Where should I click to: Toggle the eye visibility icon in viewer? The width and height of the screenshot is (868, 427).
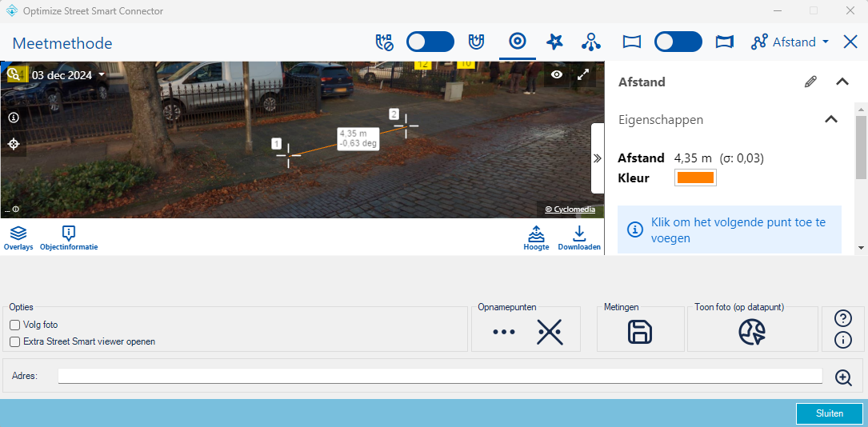coord(557,74)
